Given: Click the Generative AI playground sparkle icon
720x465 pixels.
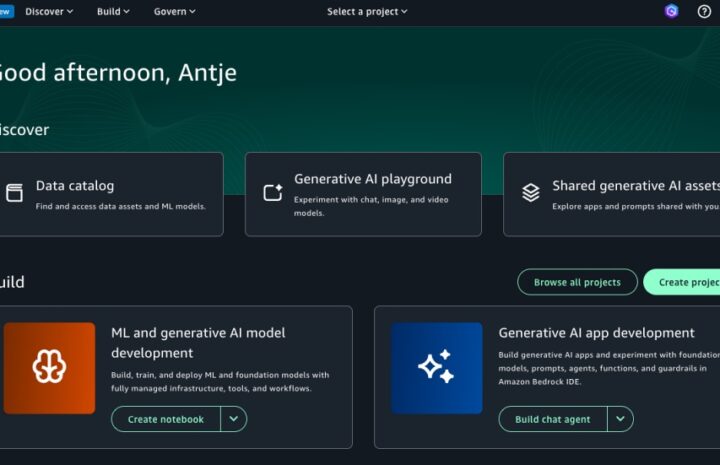Looking at the screenshot, I should coord(273,193).
